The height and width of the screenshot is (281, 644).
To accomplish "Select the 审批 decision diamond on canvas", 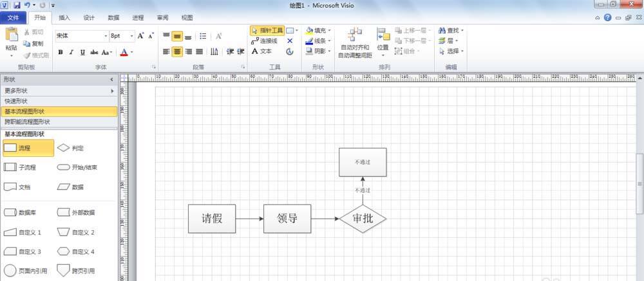I will (363, 219).
